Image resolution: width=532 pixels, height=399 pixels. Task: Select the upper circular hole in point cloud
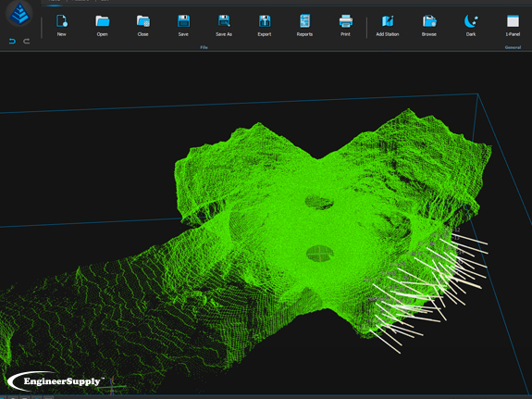[x=319, y=202]
